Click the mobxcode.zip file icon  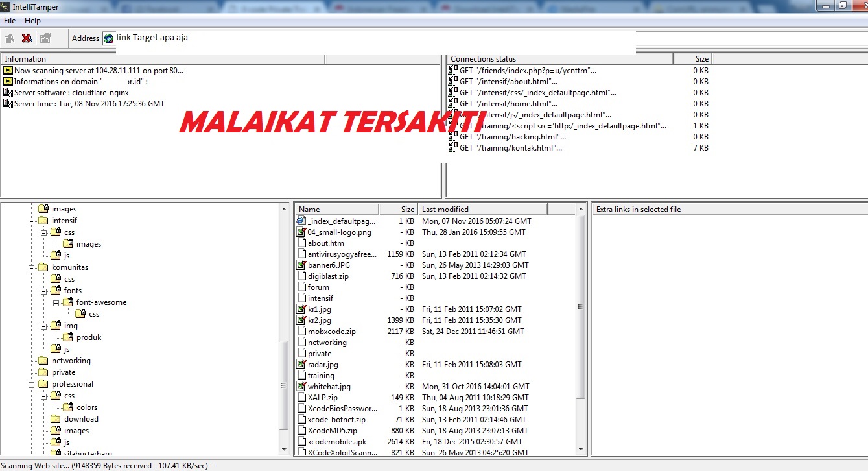301,332
